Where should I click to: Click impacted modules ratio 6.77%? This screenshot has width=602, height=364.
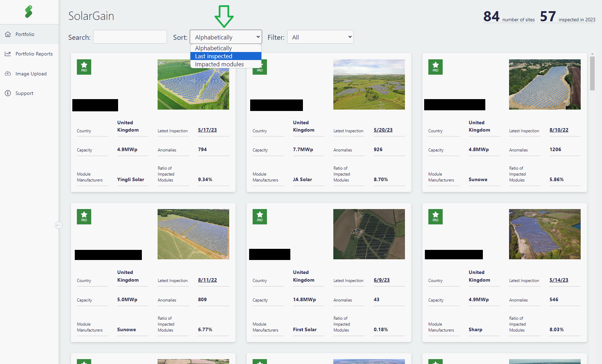point(205,329)
